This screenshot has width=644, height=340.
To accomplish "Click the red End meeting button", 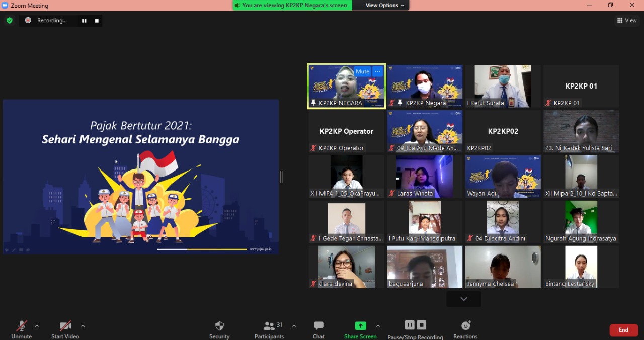I will tap(623, 330).
